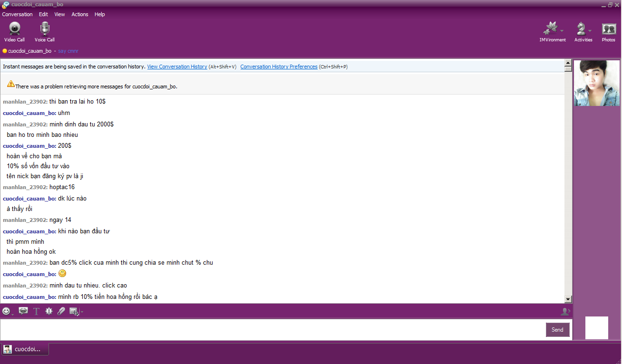Click message 'thì pmm mình'
The image size is (622, 364).
pos(25,242)
